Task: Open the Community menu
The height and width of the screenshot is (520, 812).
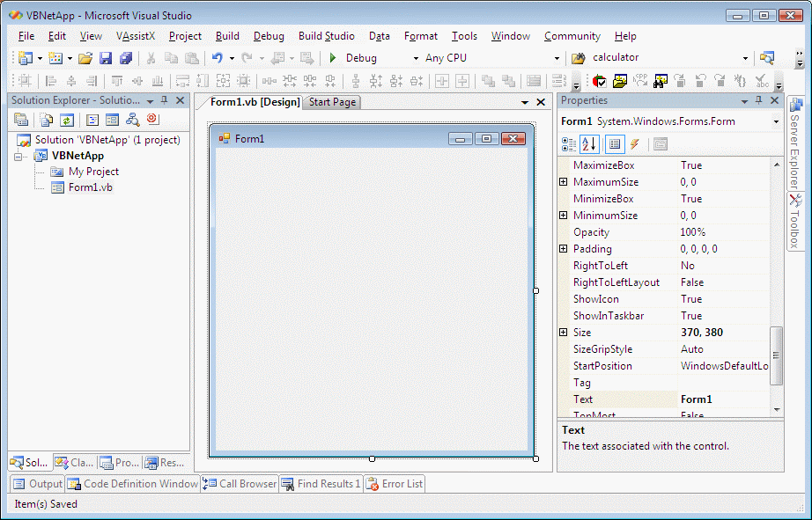Action: pos(572,36)
